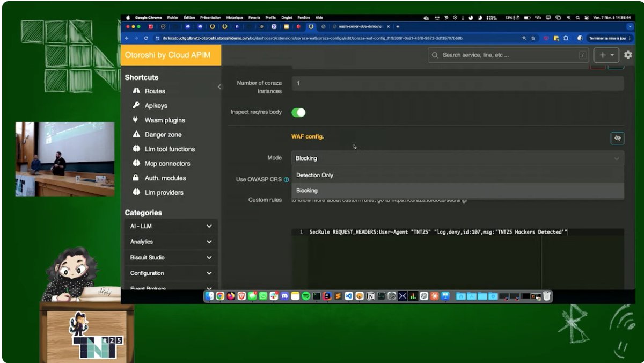The image size is (644, 363).
Task: Expand the AI - LLM category
Action: coord(171,226)
